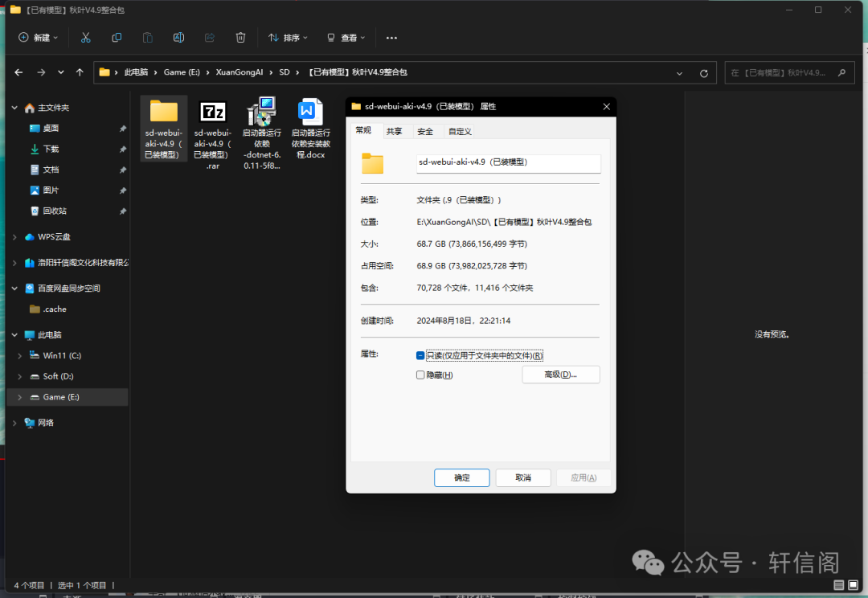Open the 排序 sort dropdown

tap(288, 38)
